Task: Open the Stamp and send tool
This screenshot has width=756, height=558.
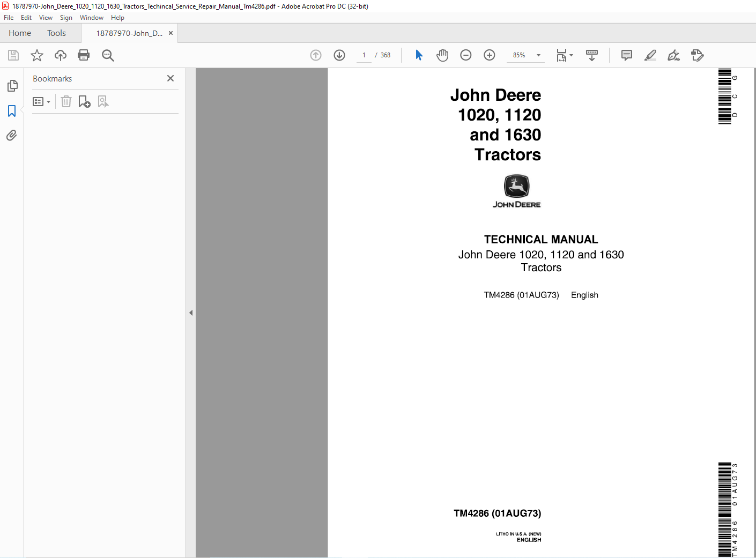Action: coord(698,55)
